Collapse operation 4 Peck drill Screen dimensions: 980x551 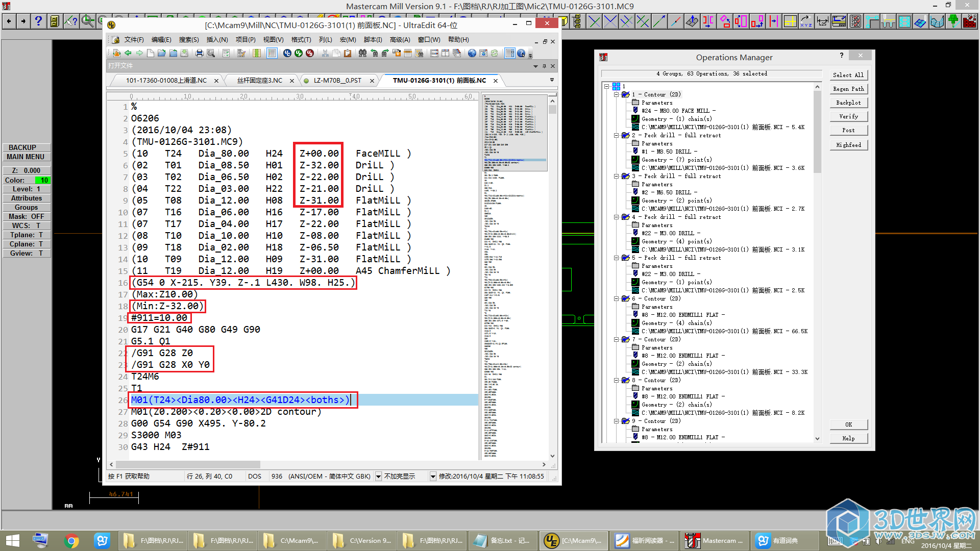616,217
